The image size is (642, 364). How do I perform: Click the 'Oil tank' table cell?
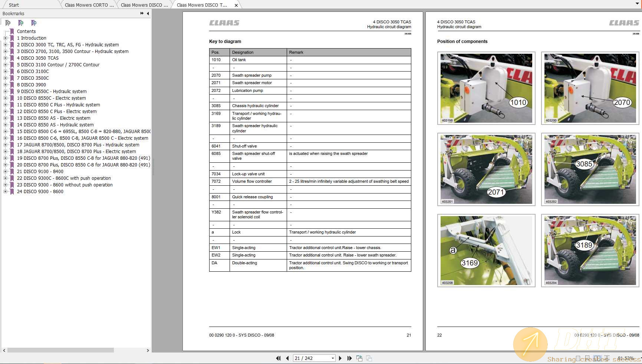click(x=258, y=60)
